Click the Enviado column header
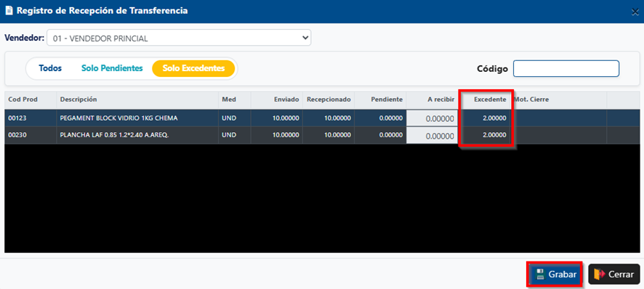 276,99
